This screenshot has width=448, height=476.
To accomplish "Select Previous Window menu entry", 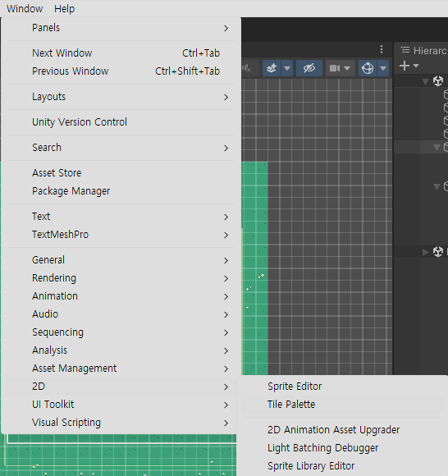I will [121, 71].
